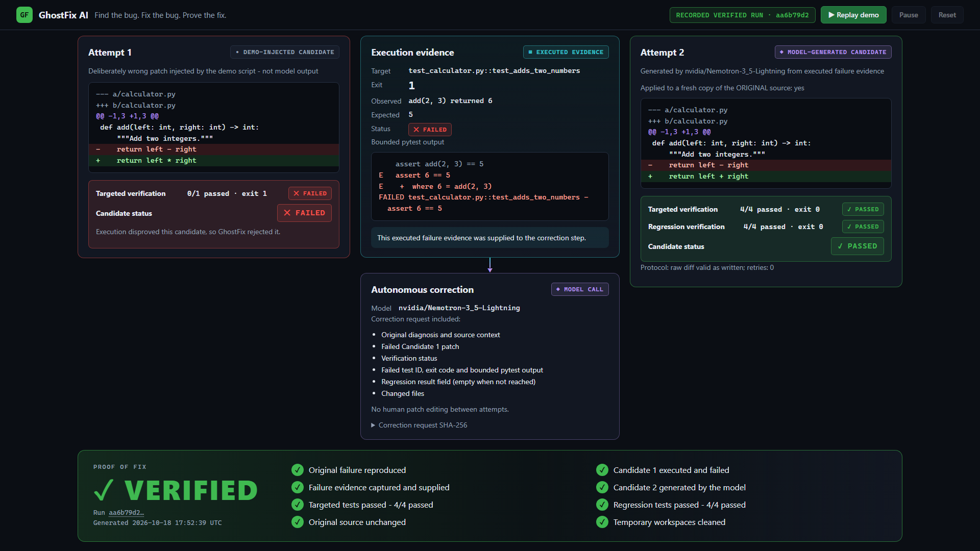The height and width of the screenshot is (551, 980).
Task: Click the Executed Evidence badge
Action: coord(566,52)
